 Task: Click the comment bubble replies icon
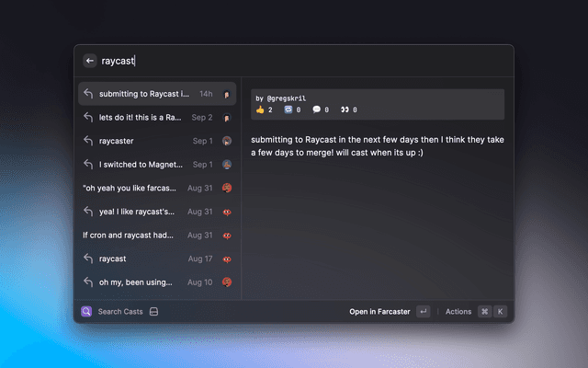point(316,109)
